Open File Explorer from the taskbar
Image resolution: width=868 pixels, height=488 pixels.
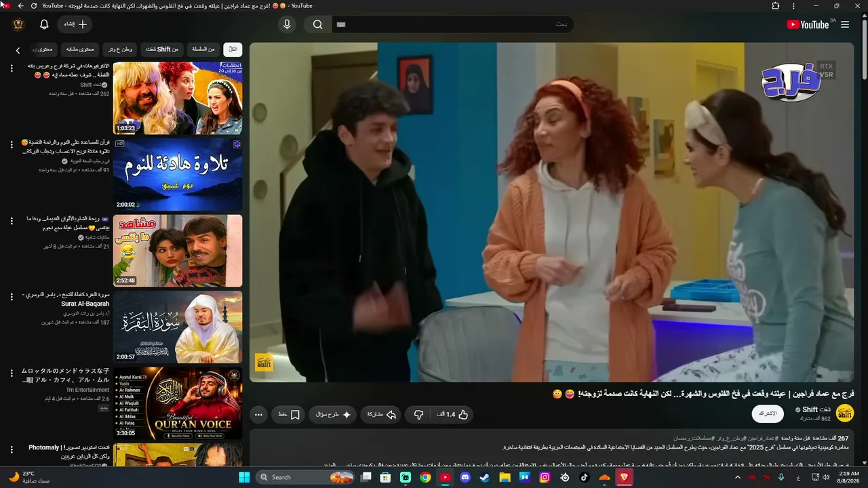tap(505, 477)
